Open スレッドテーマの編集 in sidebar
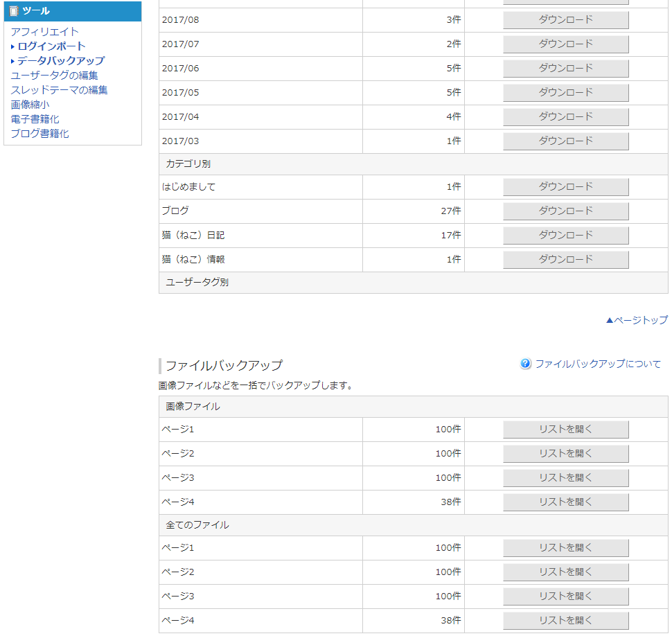The image size is (672, 636). [x=59, y=90]
